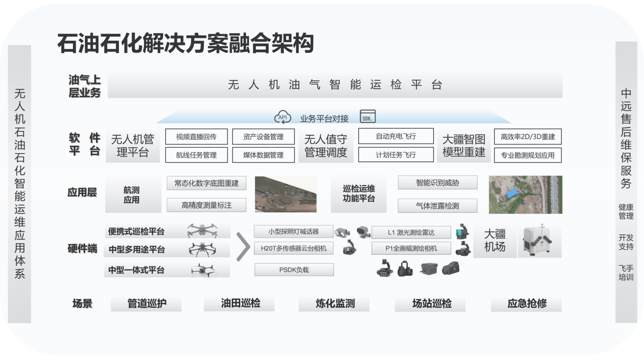Image resolution: width=644 pixels, height=362 pixels.
Task: Select the medium integrated platform drone image
Action: 203,270
